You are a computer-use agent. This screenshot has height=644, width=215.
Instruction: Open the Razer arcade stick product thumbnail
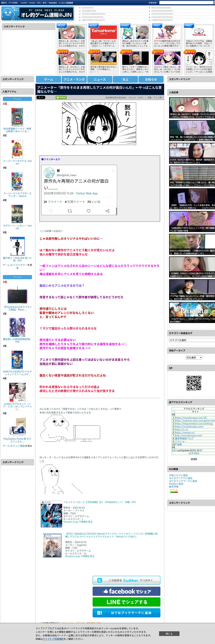coord(17,295)
